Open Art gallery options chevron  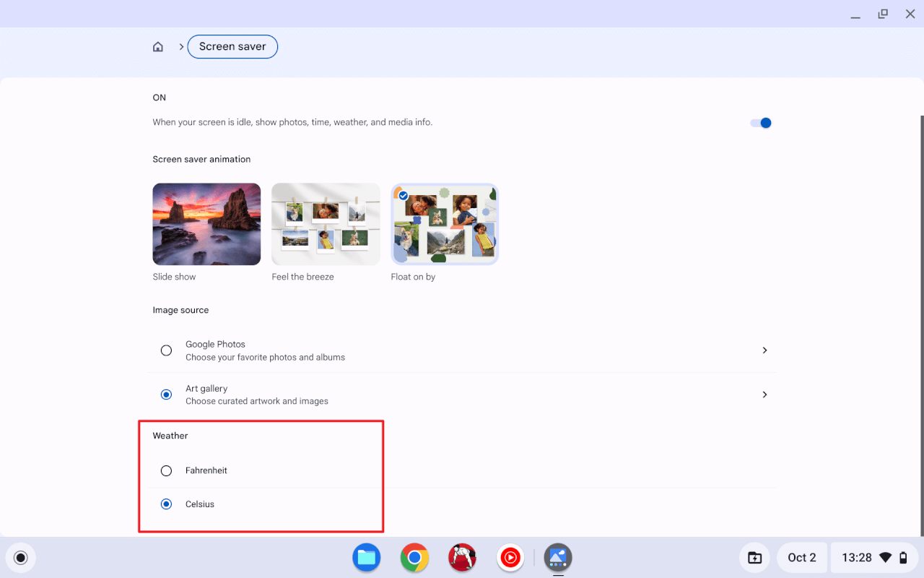[x=764, y=394]
